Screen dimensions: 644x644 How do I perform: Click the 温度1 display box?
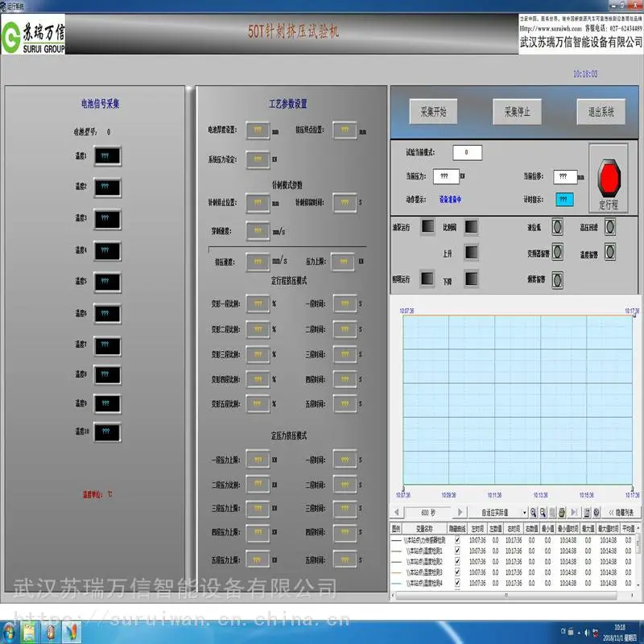pyautogui.click(x=107, y=155)
